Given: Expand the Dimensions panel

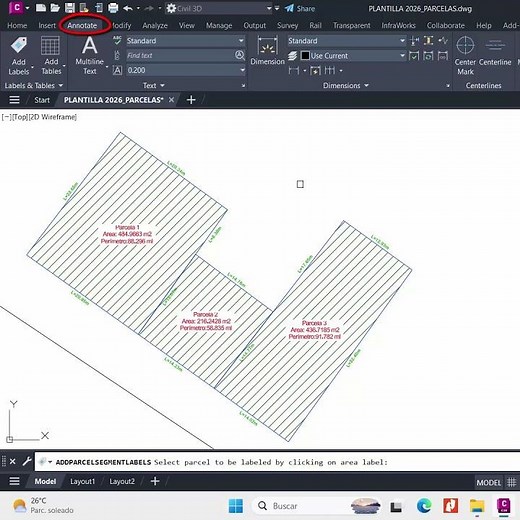Looking at the screenshot, I should point(346,86).
